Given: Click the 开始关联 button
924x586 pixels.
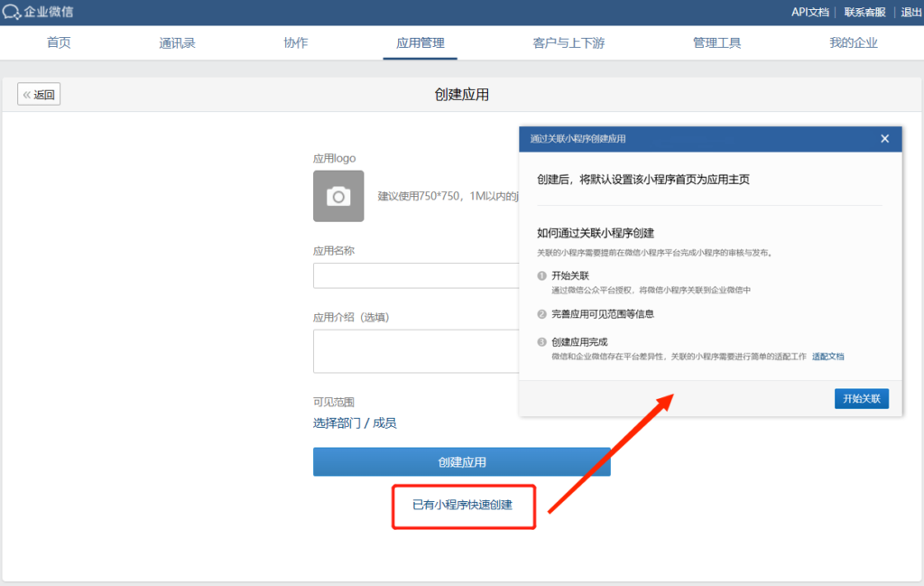Looking at the screenshot, I should [x=862, y=398].
